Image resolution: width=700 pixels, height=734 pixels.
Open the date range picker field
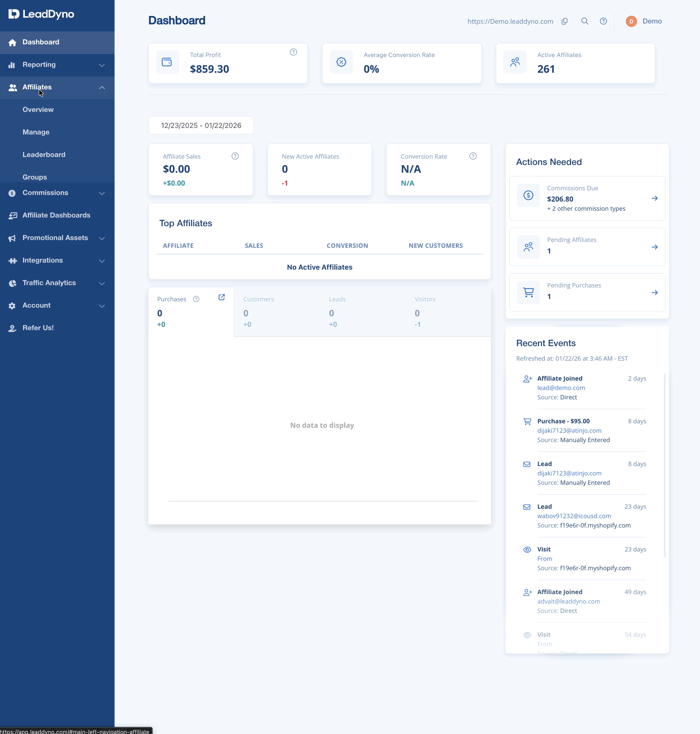point(201,125)
